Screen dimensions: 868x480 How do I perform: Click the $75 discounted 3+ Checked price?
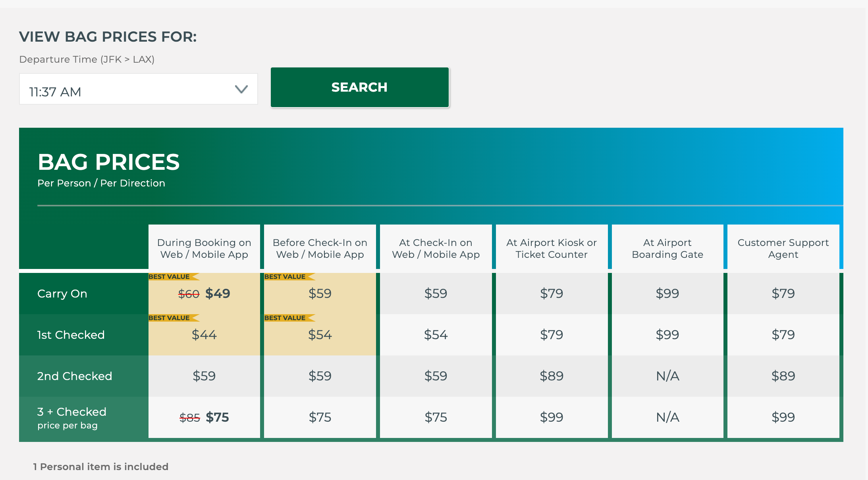coord(217,417)
